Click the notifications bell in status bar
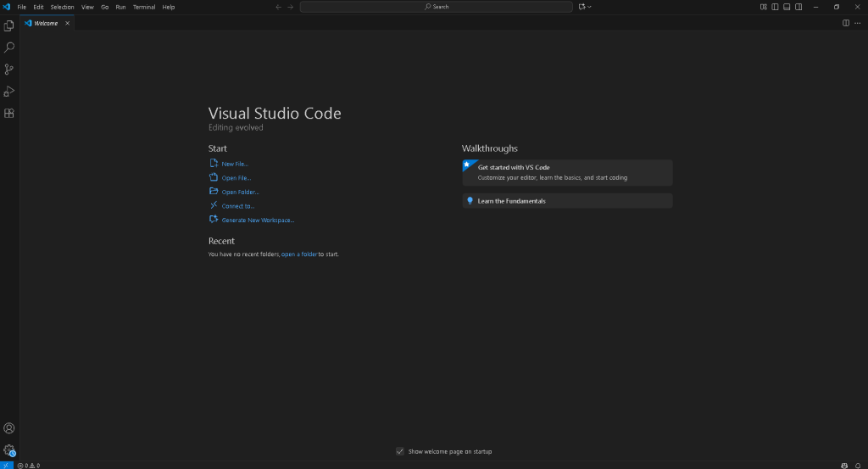This screenshot has height=469, width=868. 859,465
